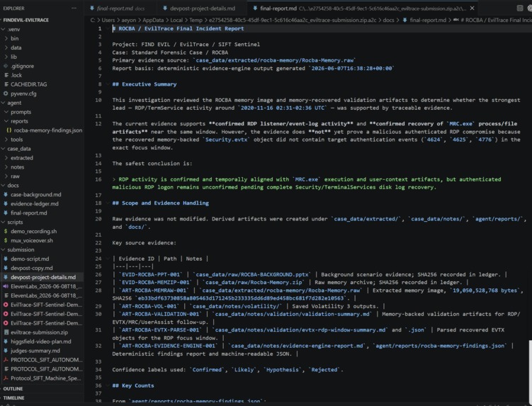Image resolution: width=532 pixels, height=406 pixels.
Task: Click 'Key source evidence:' line
Action: click(x=144, y=243)
